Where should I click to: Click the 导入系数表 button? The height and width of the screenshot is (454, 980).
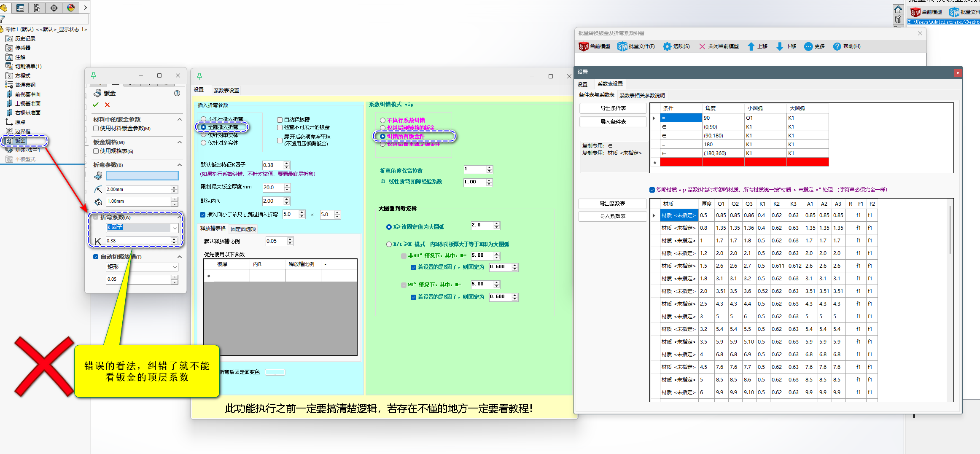[x=612, y=216]
